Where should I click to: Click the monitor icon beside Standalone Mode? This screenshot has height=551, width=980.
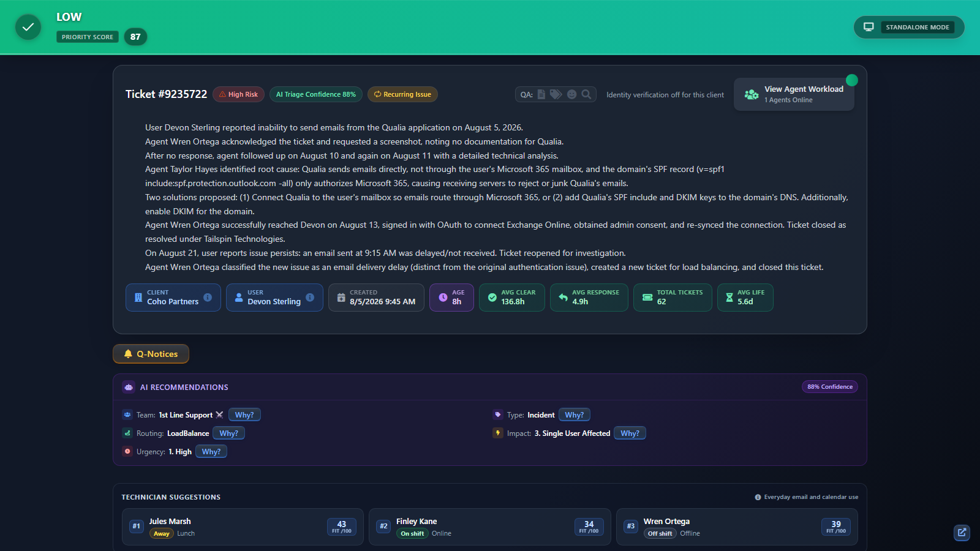point(869,27)
